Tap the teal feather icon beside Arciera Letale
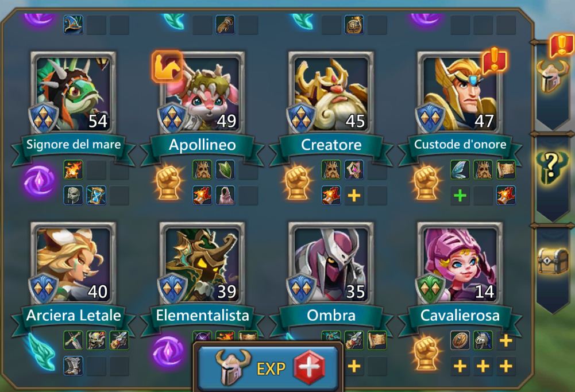Screen dimensions: 575x392 click(x=41, y=351)
